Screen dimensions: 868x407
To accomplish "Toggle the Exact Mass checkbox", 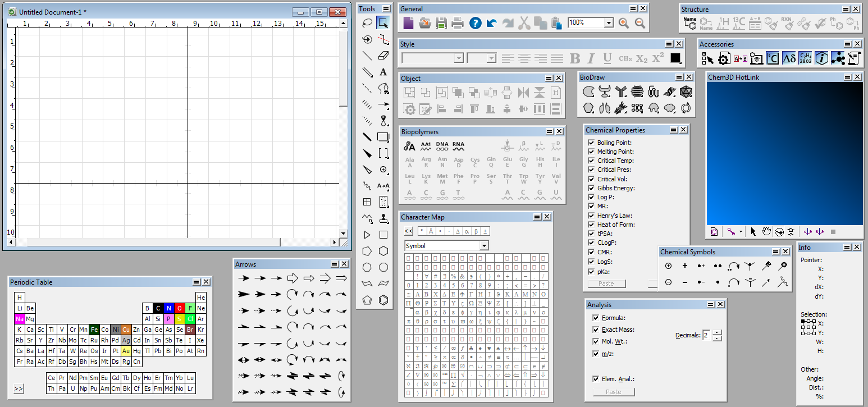I will (596, 330).
